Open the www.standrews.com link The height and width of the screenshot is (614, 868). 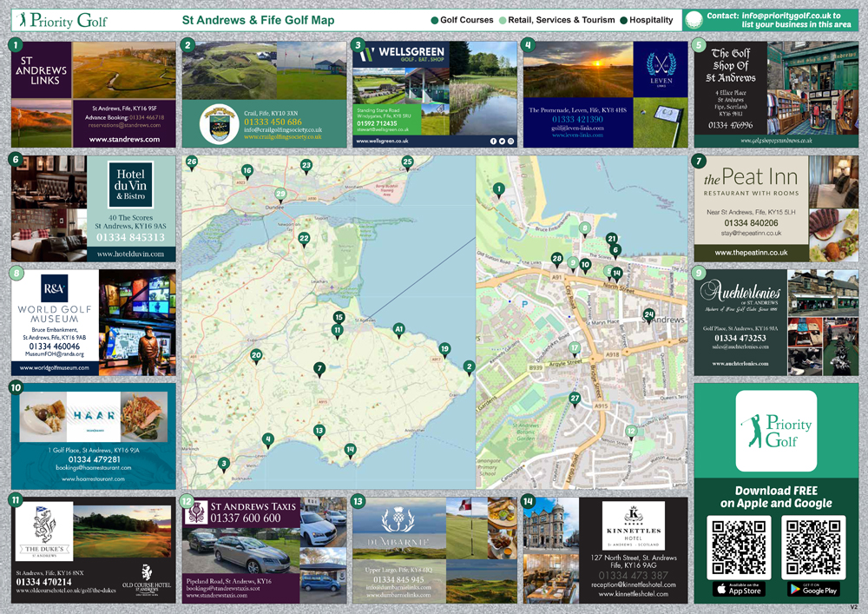click(124, 139)
